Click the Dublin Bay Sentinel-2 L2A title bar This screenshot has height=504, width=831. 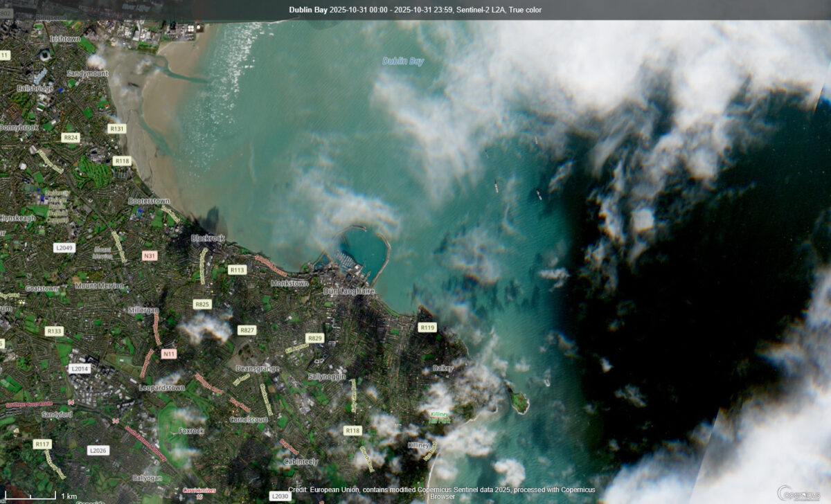(x=415, y=10)
